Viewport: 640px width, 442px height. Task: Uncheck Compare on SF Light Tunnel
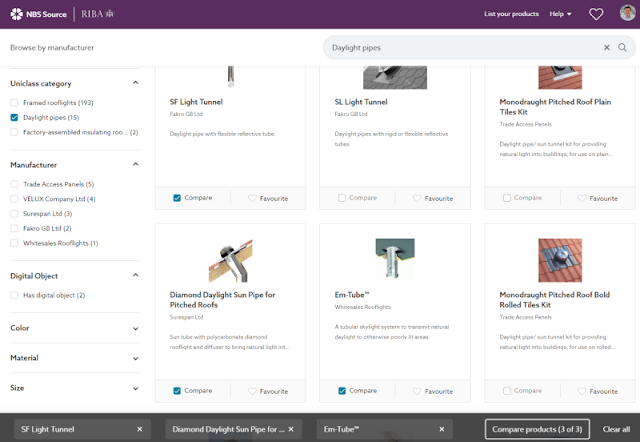tap(177, 198)
